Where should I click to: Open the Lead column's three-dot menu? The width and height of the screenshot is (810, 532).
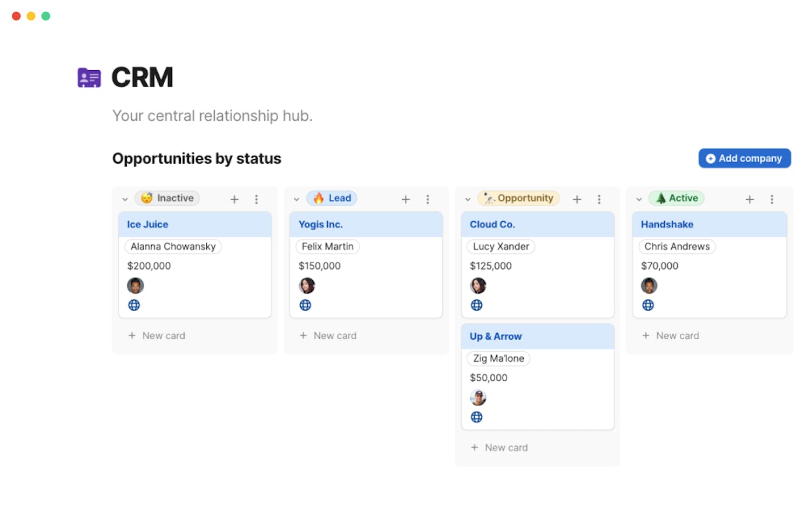[428, 199]
